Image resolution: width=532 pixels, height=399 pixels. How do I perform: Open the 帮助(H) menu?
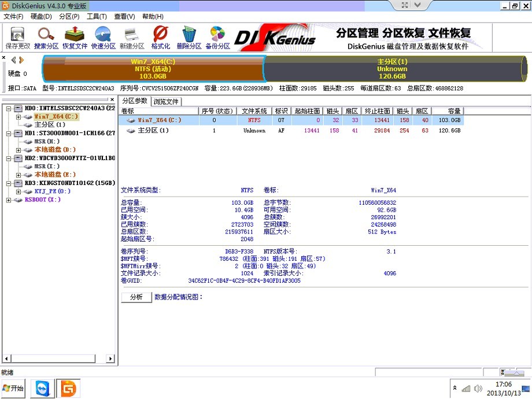(x=153, y=16)
